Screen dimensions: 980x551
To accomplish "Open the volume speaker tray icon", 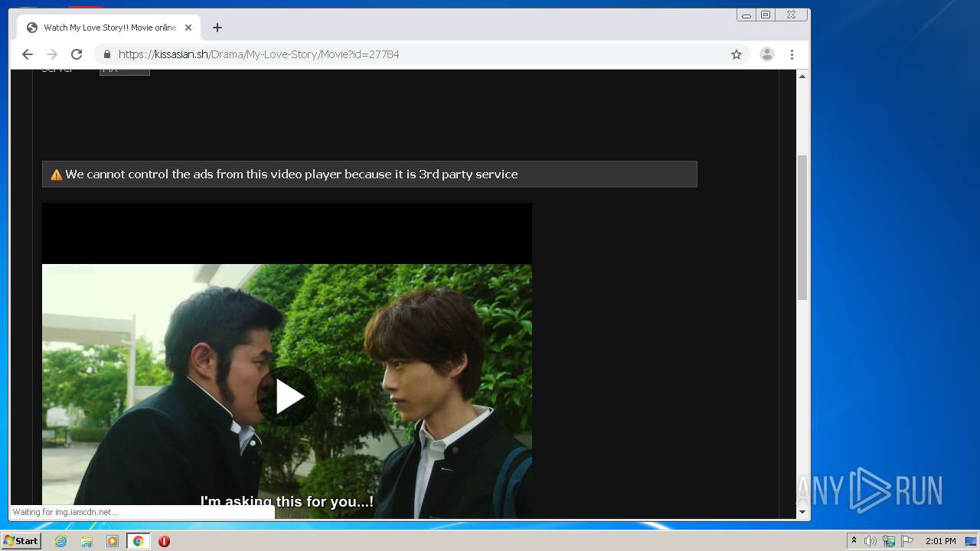I will (870, 541).
